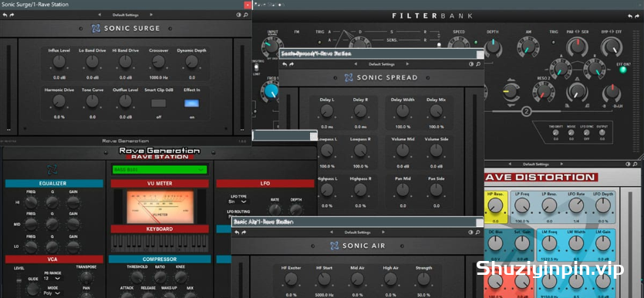Click magnifier icon in Sonic Spread toolbar
The image size is (644, 298).
478,64
